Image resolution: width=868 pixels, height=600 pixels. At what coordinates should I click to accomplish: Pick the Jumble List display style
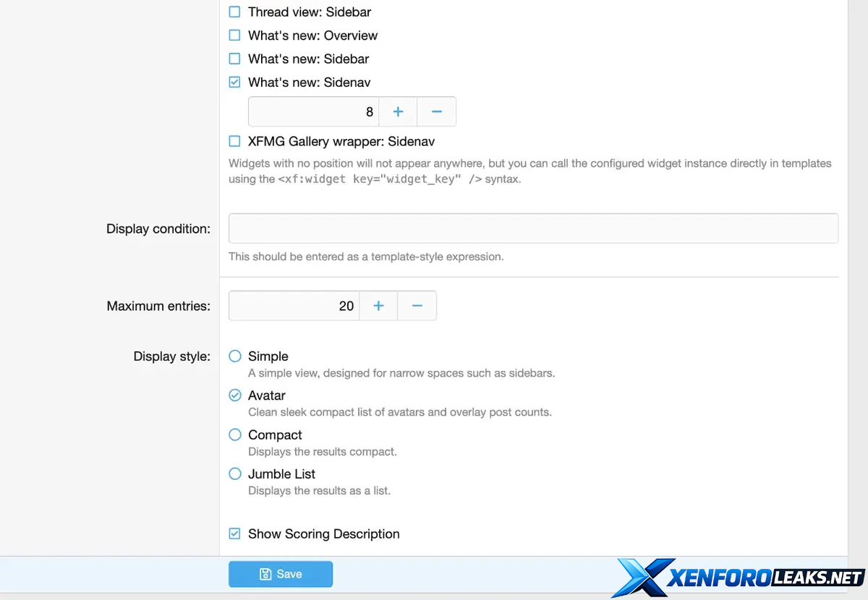(235, 474)
